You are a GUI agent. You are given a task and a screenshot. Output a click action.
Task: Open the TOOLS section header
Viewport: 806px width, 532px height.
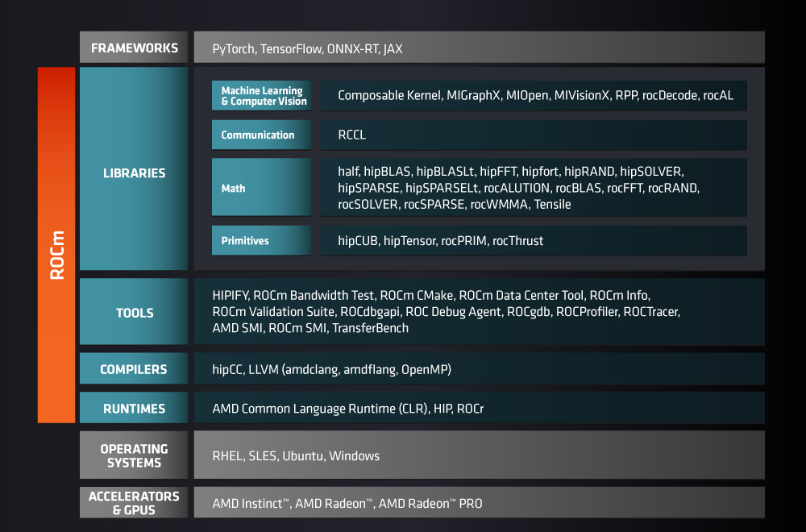click(x=133, y=312)
